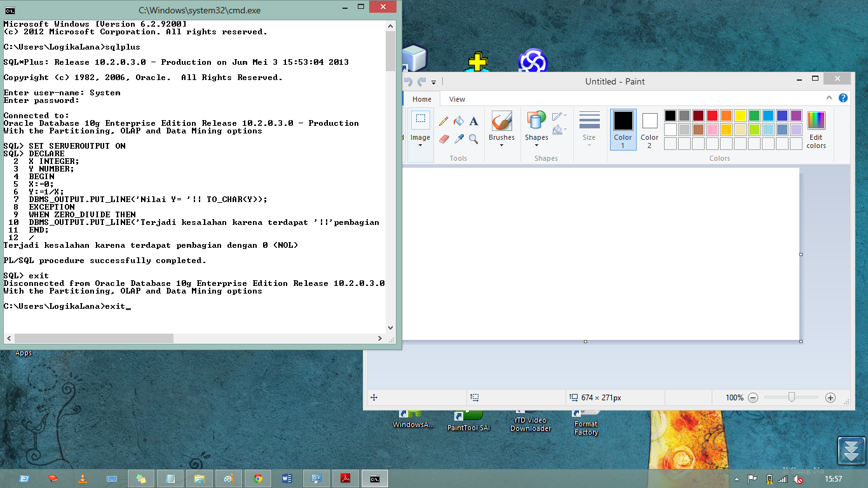Click the volume muted tray icon
This screenshot has width=868, height=488.
click(x=797, y=479)
